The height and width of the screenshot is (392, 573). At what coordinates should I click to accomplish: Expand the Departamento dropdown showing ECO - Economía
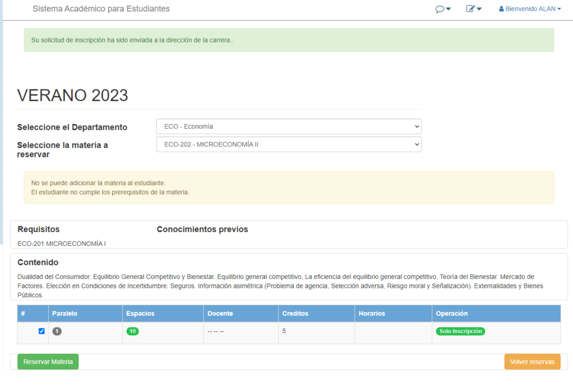pos(288,126)
